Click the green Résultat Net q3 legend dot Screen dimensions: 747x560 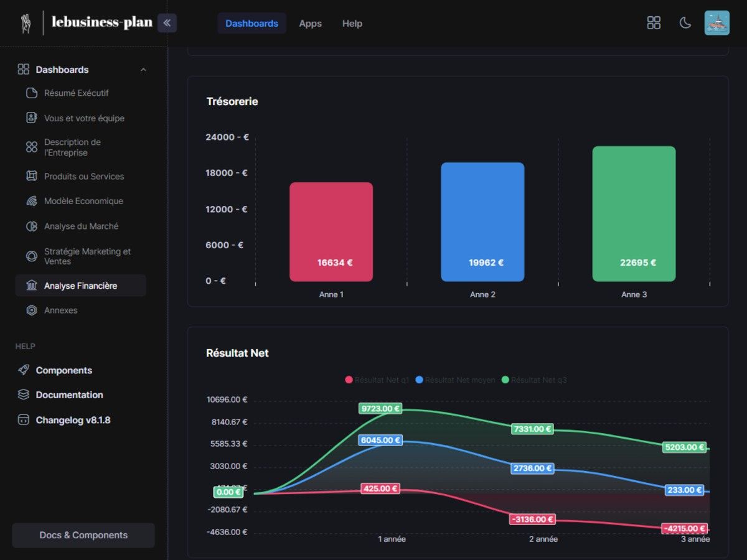[x=505, y=380]
